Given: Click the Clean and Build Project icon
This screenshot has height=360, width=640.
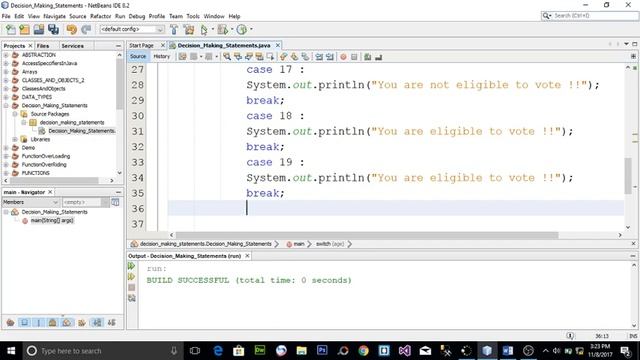Looking at the screenshot, I should click(x=189, y=29).
